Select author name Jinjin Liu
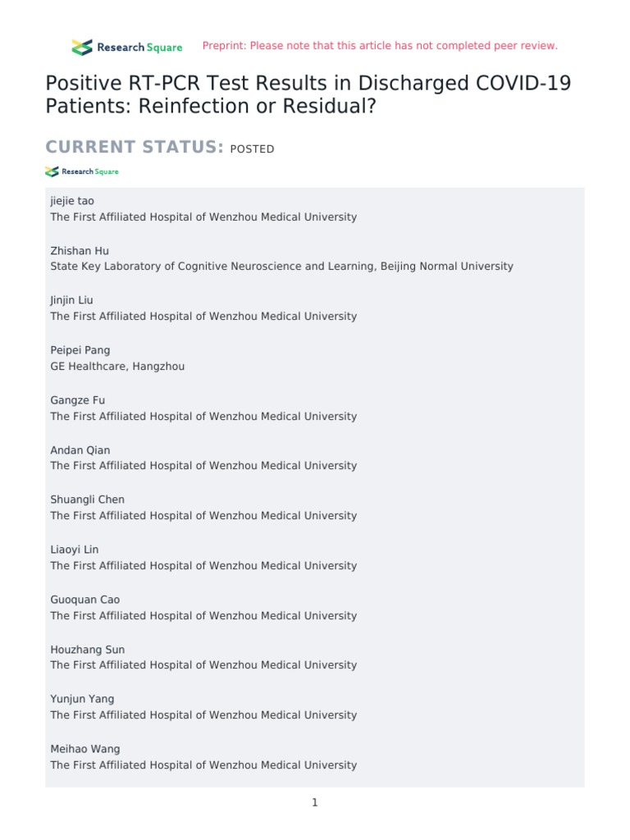 point(72,300)
